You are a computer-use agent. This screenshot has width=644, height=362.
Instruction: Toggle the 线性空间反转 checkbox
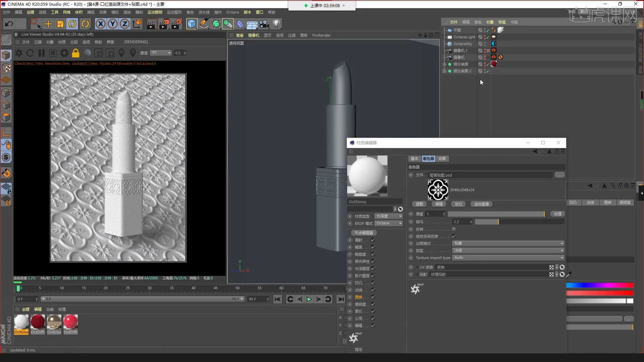[x=454, y=236]
